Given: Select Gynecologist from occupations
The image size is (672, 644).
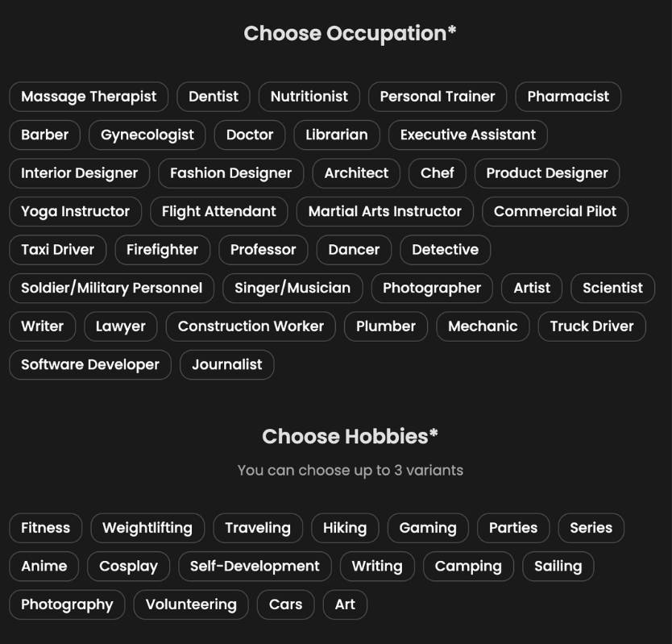Looking at the screenshot, I should tap(147, 135).
